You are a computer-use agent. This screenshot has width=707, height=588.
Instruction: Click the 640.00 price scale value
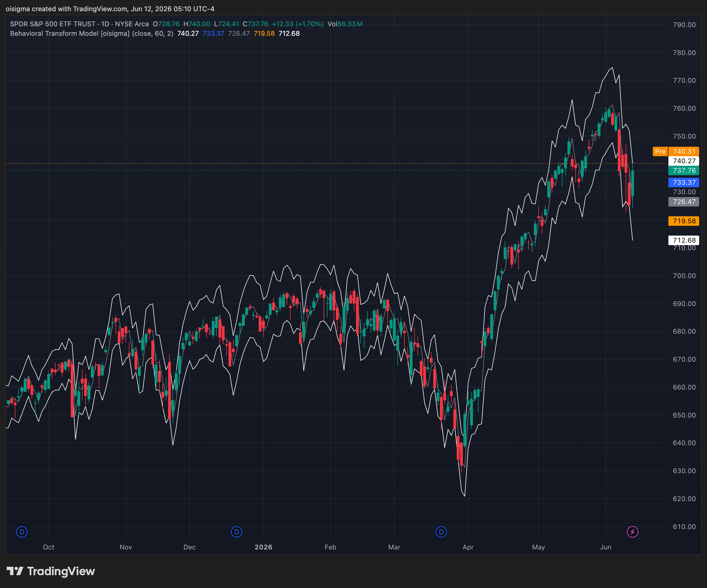684,443
